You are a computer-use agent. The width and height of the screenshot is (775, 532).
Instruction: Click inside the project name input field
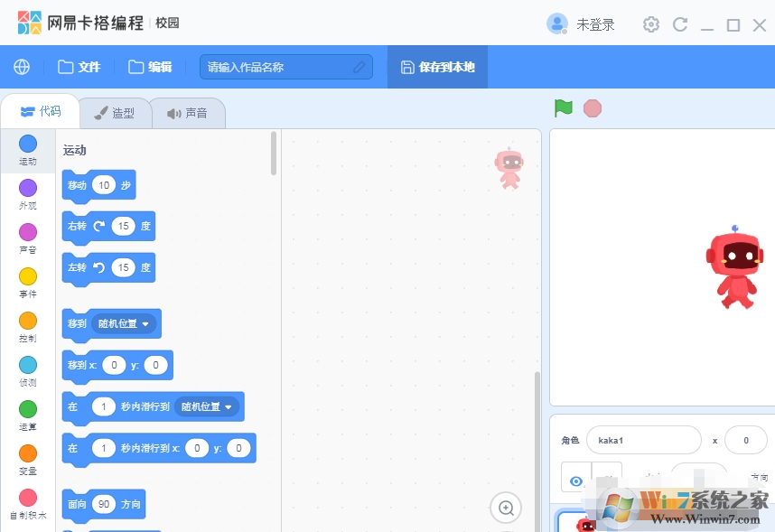[280, 66]
